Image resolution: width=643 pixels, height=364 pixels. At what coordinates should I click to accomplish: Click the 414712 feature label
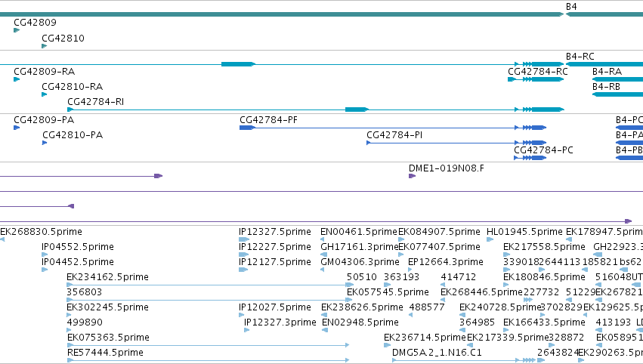458,277
